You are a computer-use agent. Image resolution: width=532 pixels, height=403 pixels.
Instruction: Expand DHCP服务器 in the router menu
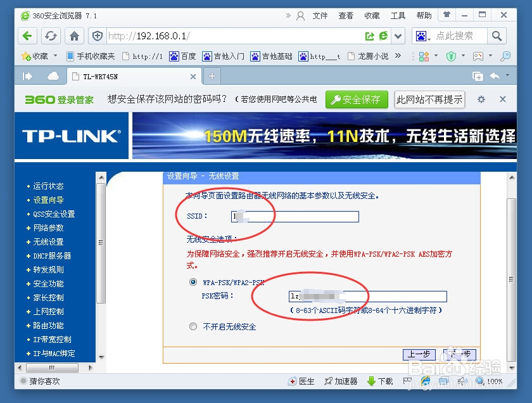[x=52, y=255]
